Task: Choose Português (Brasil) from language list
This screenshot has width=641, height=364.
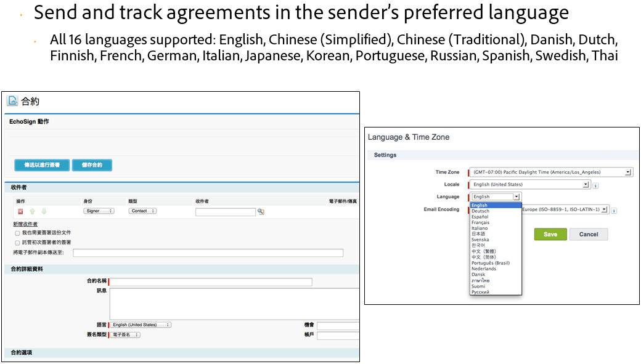Action: (491, 263)
